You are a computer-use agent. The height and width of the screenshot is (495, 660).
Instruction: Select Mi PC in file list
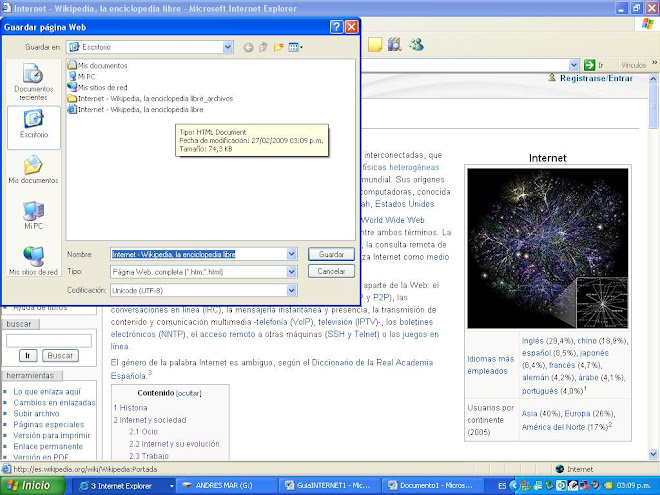(x=82, y=76)
